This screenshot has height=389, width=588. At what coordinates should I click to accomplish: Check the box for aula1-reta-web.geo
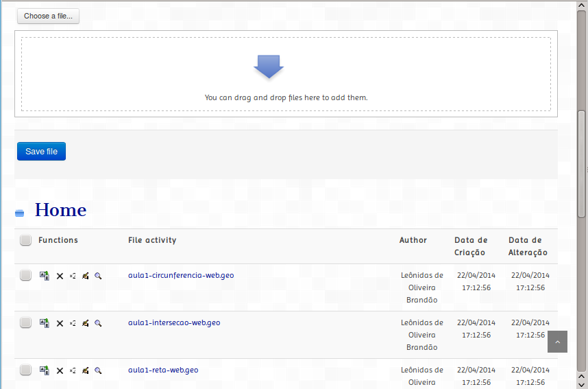[25, 370]
